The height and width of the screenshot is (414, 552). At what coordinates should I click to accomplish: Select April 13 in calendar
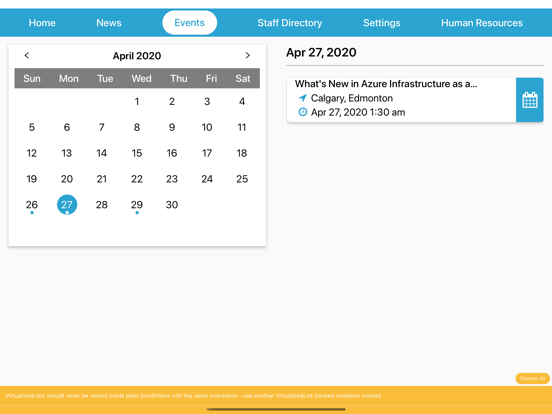[67, 153]
